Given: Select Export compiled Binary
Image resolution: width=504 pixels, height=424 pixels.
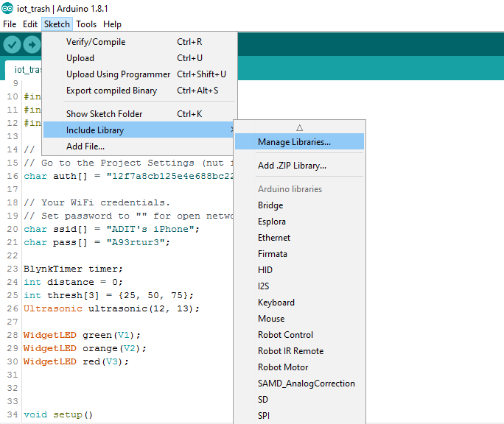Looking at the screenshot, I should (x=111, y=91).
